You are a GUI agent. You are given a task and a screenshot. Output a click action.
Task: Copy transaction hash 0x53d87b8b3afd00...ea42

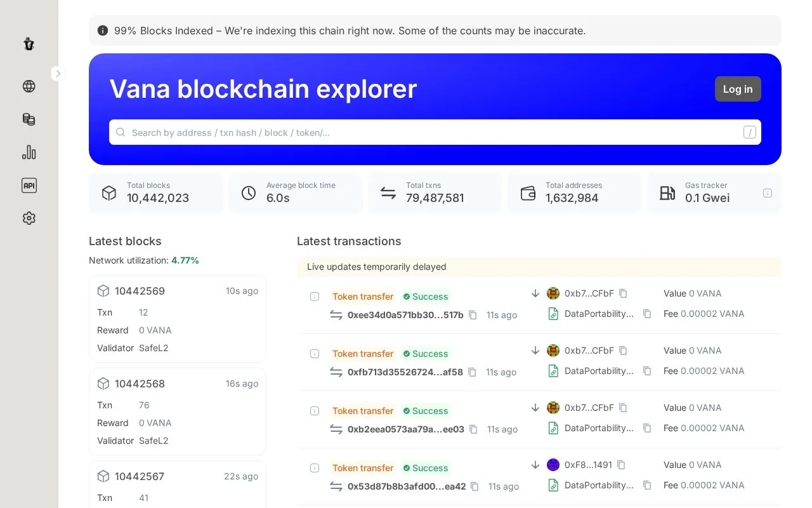[475, 486]
